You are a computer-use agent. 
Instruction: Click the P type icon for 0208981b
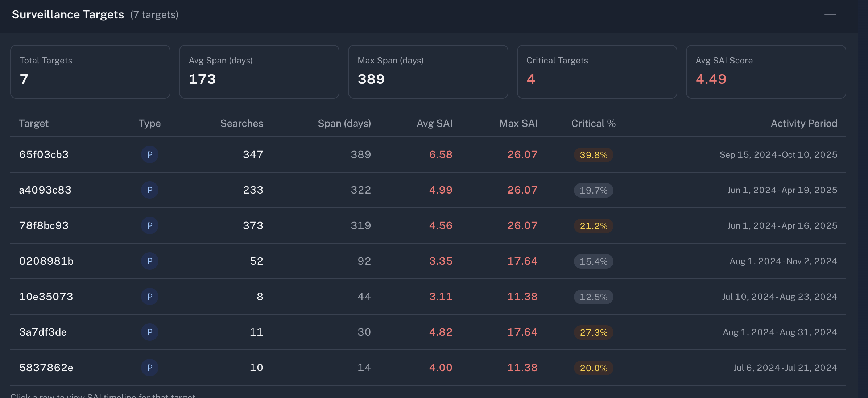click(149, 261)
